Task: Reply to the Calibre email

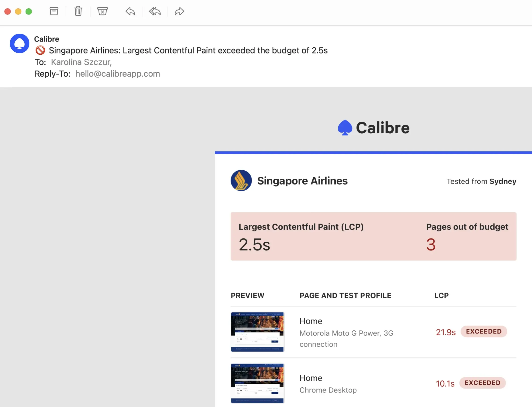Action: coord(130,11)
